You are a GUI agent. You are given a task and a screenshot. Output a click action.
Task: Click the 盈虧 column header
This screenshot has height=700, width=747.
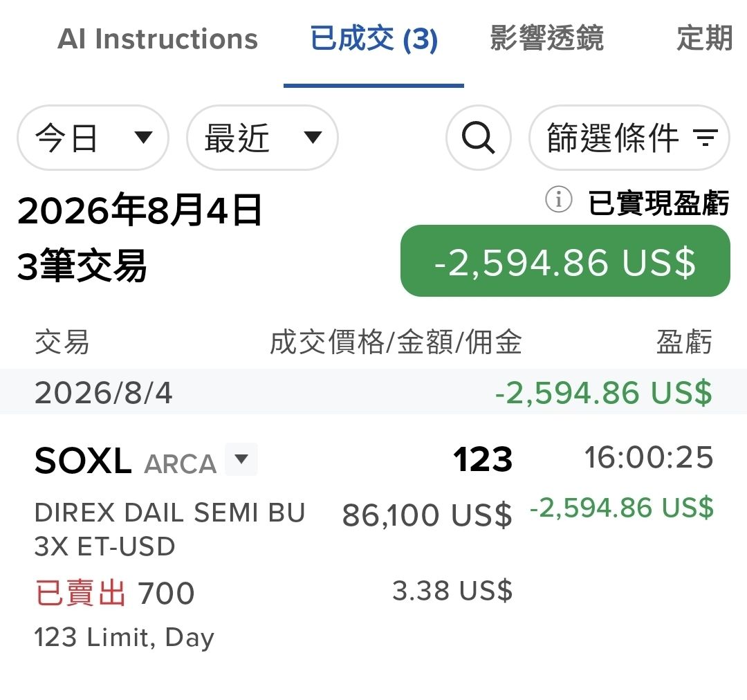(684, 342)
